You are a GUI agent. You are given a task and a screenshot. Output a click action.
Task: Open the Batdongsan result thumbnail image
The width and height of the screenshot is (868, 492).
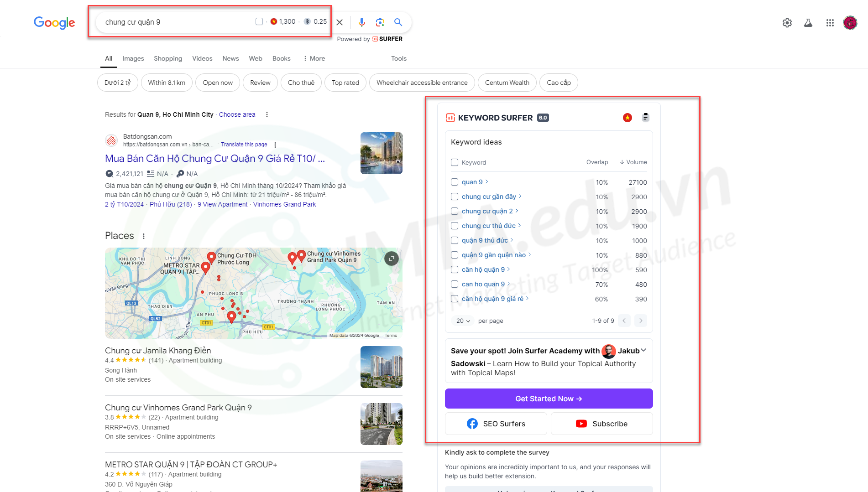382,153
